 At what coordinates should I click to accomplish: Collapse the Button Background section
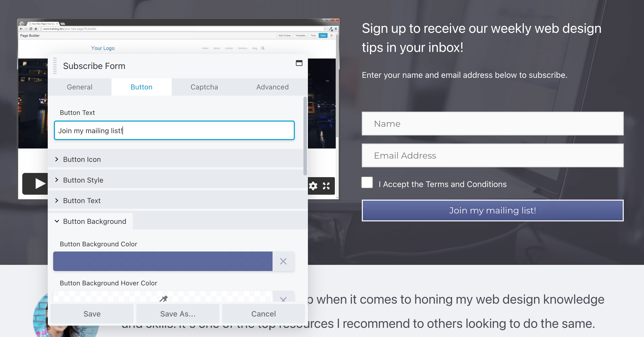94,221
